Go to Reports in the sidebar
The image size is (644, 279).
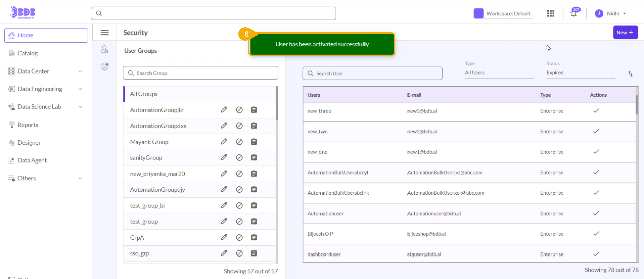28,125
